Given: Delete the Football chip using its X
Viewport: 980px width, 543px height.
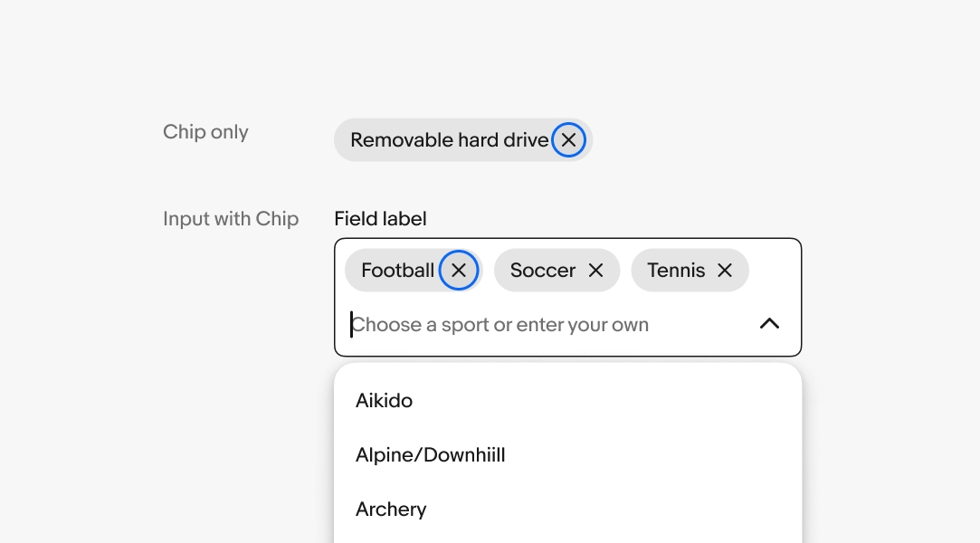Looking at the screenshot, I should tap(459, 271).
